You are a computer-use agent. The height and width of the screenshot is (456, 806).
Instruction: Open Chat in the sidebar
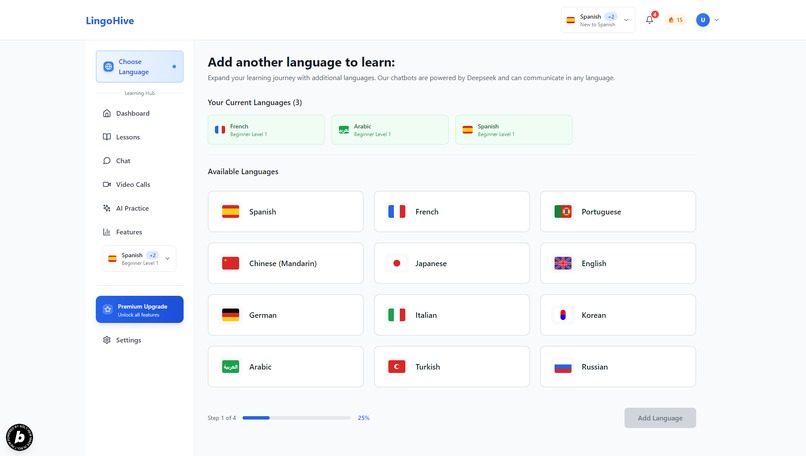click(139, 160)
